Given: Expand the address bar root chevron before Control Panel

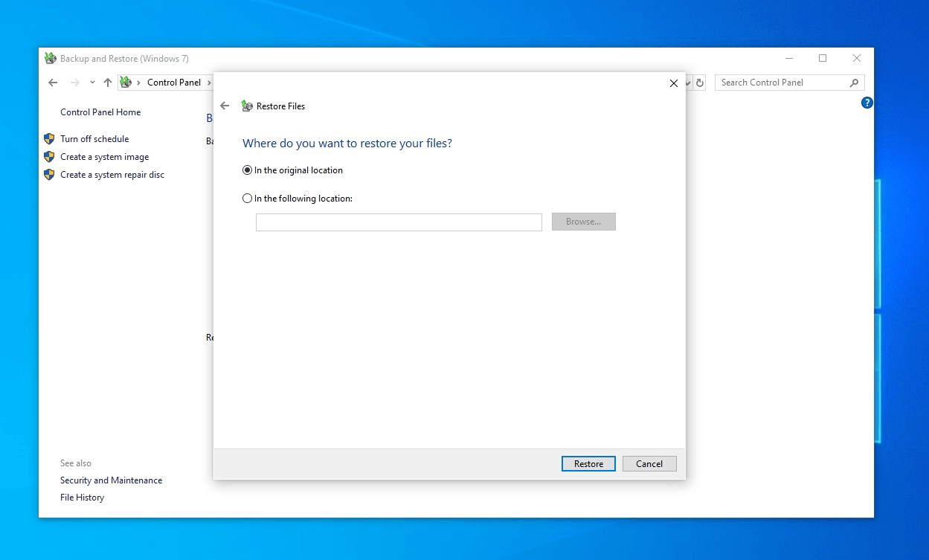Looking at the screenshot, I should tap(138, 83).
